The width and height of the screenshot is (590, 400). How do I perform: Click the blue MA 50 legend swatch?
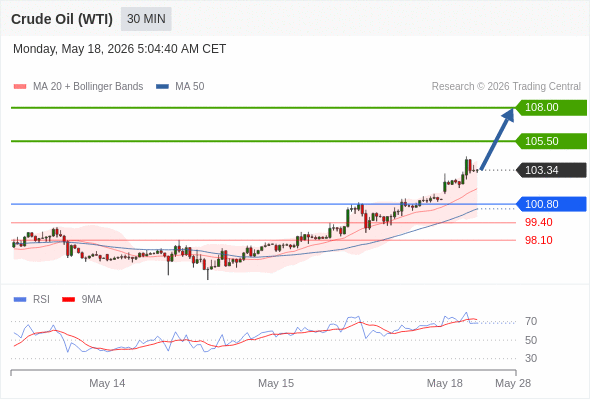[x=162, y=87]
